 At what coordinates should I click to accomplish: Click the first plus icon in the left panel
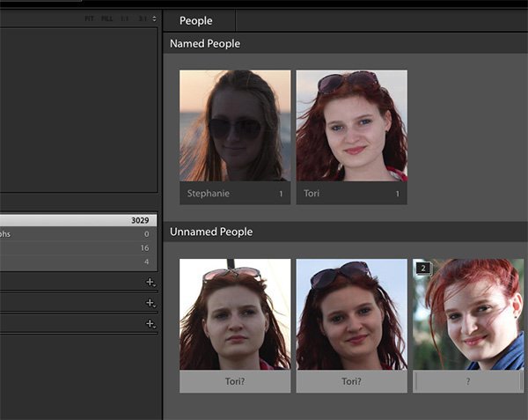150,282
